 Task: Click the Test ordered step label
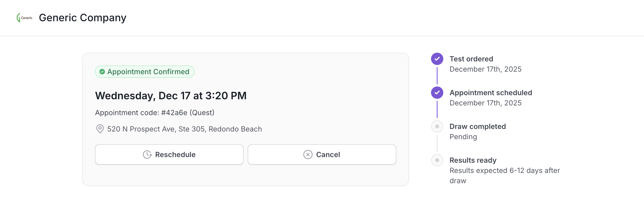[x=471, y=59]
